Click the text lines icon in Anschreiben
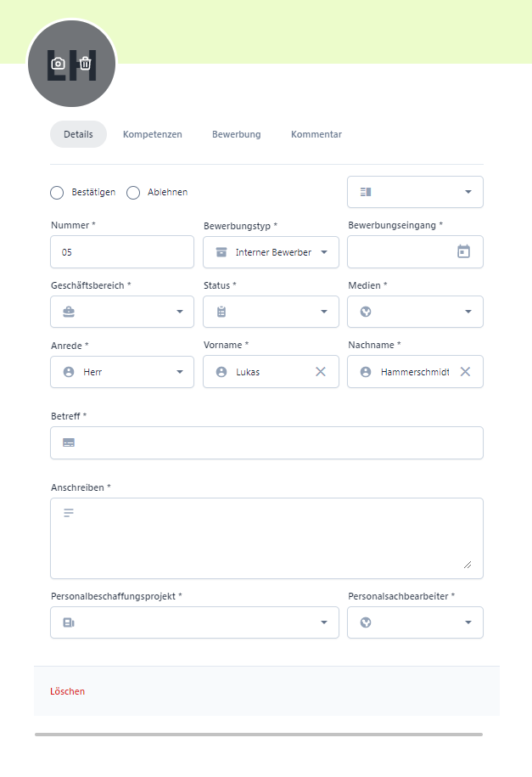Screen dimensions: 532x777 69,513
